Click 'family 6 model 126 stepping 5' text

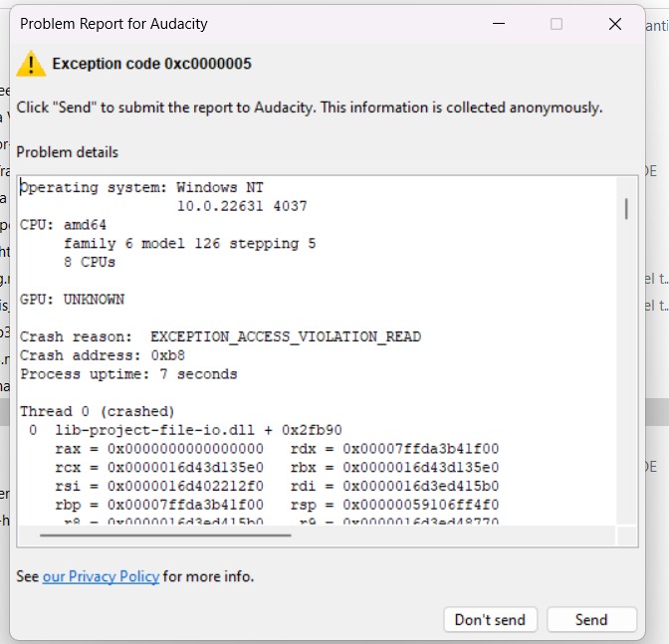click(x=190, y=244)
